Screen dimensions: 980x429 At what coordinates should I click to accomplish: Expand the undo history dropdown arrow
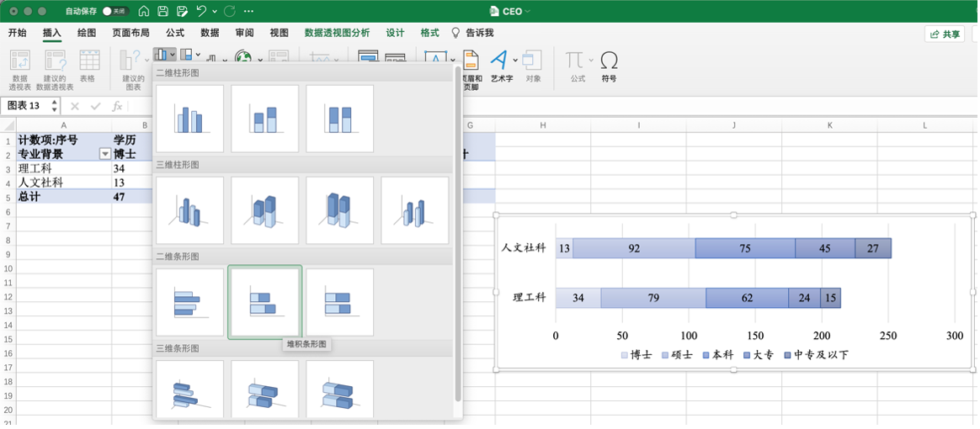215,12
